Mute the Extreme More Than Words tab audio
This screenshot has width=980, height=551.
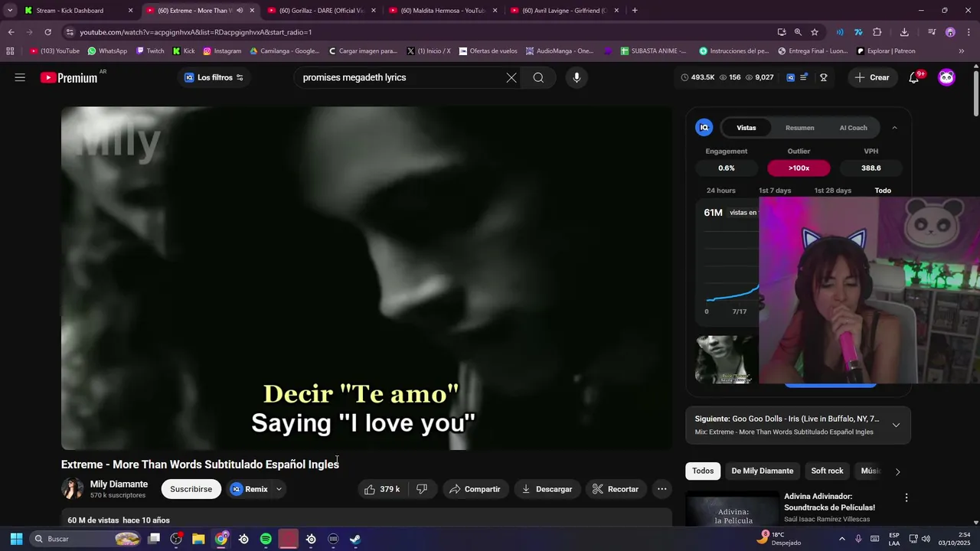240,11
